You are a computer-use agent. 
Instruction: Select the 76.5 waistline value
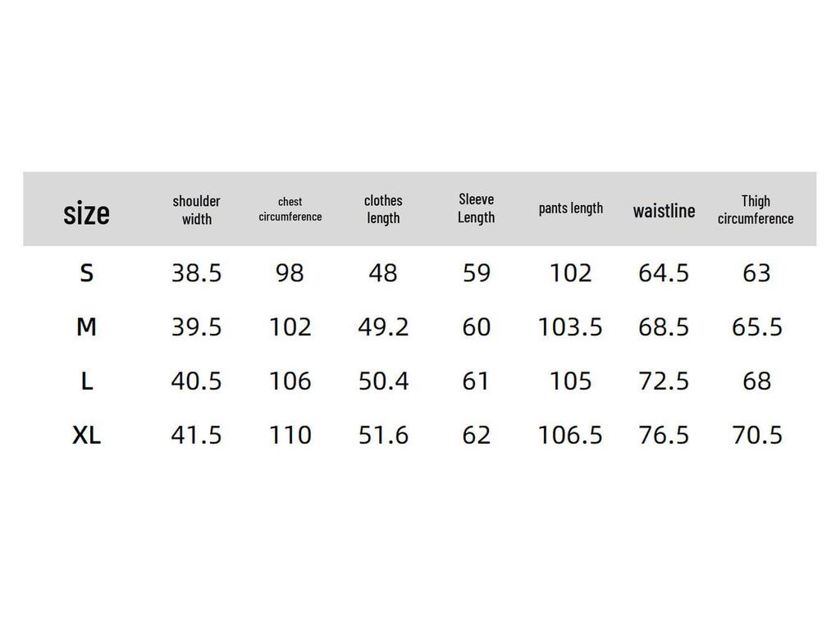pos(664,436)
